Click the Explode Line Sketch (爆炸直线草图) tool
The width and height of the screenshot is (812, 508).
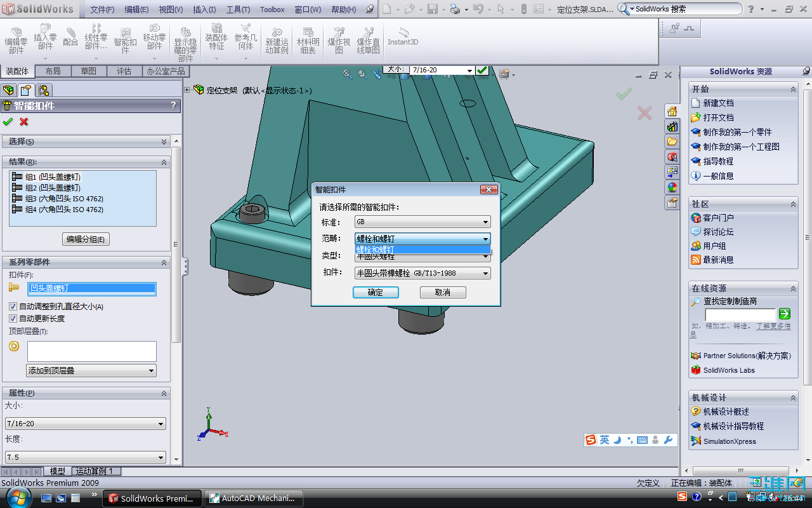point(368,41)
